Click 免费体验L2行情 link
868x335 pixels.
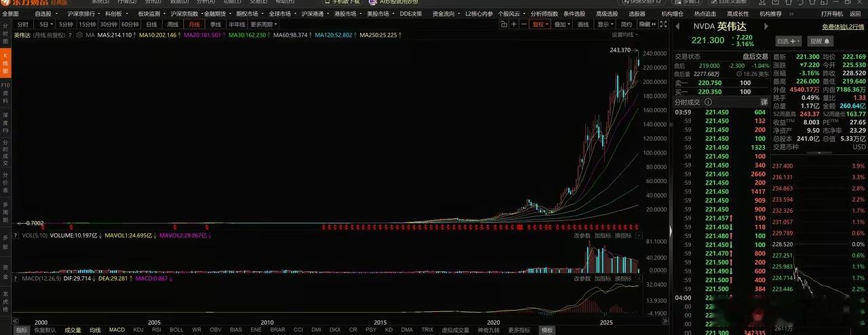click(843, 27)
